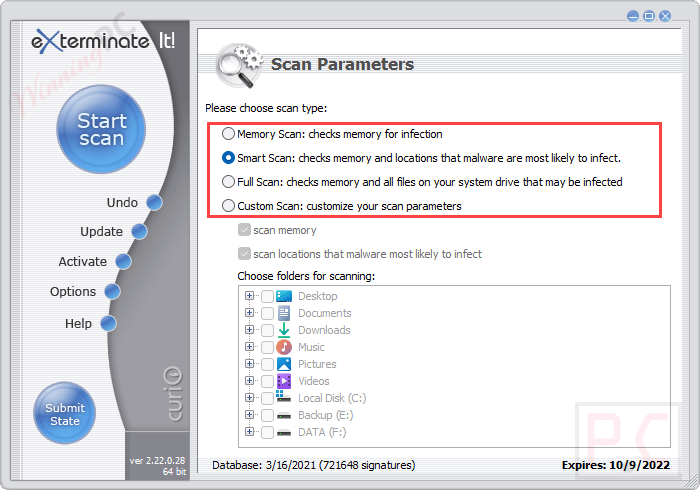Expand the Pictures folder node
The image size is (700, 490).
point(250,363)
